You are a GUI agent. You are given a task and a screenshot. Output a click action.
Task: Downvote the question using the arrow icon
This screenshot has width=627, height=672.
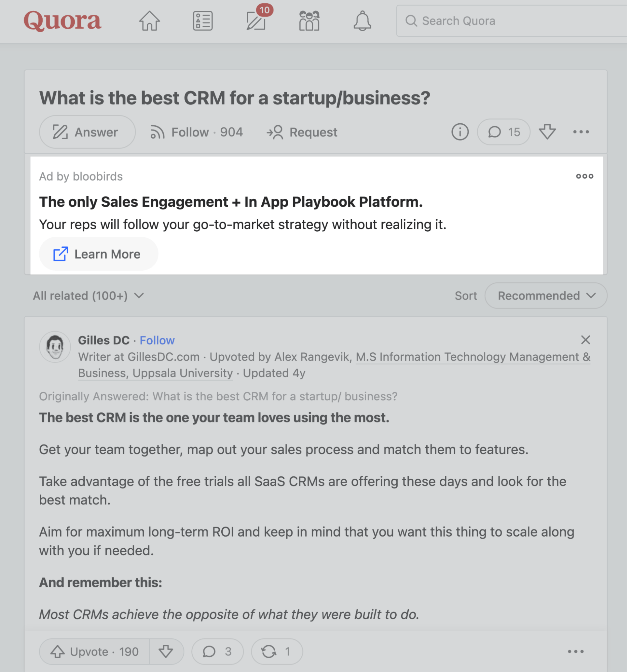coord(547,132)
